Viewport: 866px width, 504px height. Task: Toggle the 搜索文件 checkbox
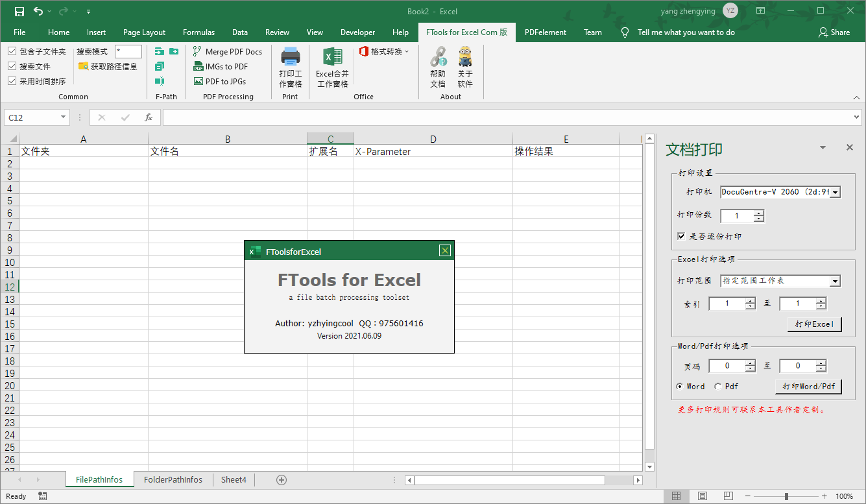[x=12, y=66]
